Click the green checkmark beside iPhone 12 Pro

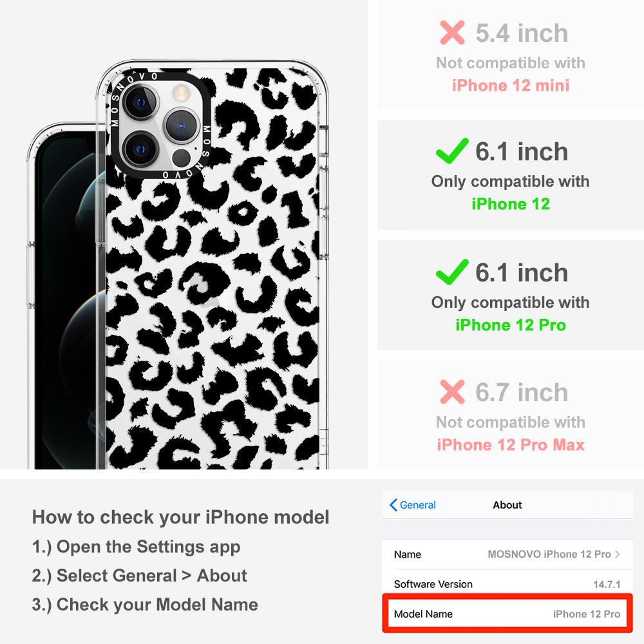(452, 272)
